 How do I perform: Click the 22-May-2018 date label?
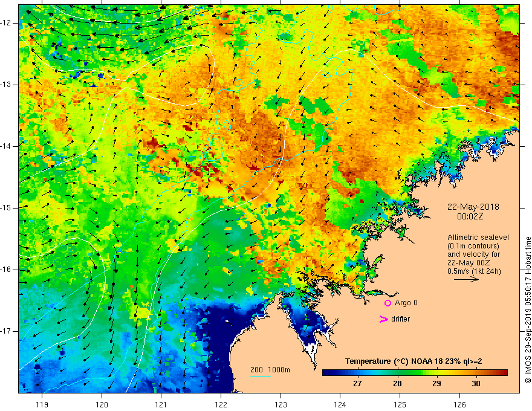tap(473, 207)
